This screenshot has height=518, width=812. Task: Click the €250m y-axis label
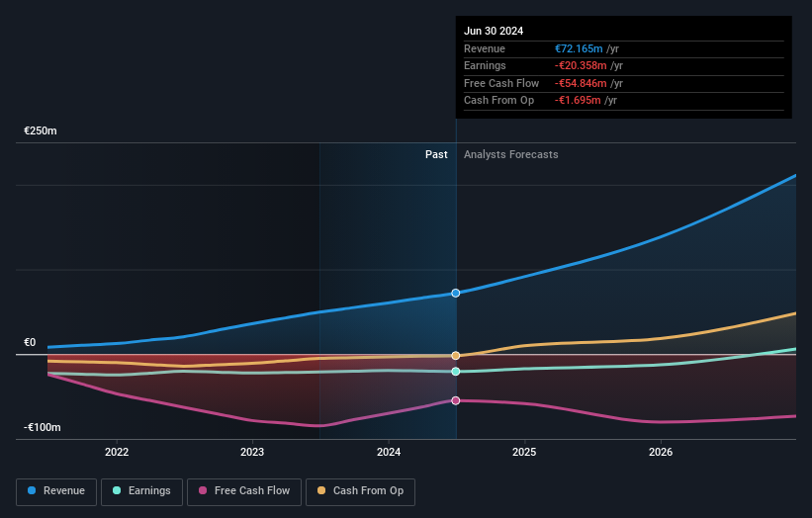coord(41,130)
